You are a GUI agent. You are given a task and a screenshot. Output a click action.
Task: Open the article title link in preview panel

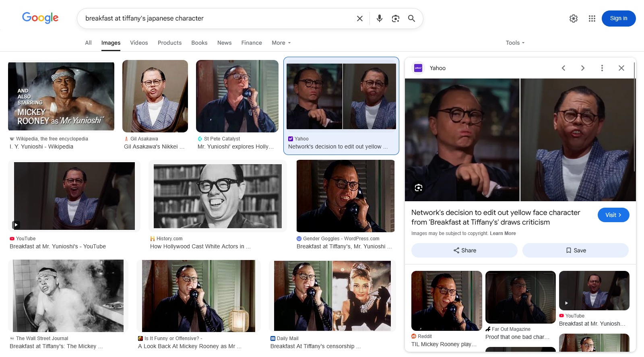[495, 217]
